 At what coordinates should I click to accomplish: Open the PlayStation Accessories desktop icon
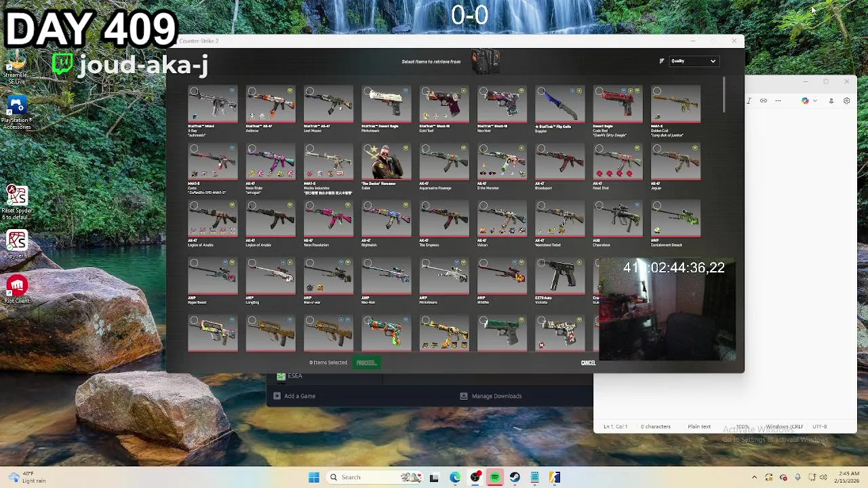[x=17, y=113]
